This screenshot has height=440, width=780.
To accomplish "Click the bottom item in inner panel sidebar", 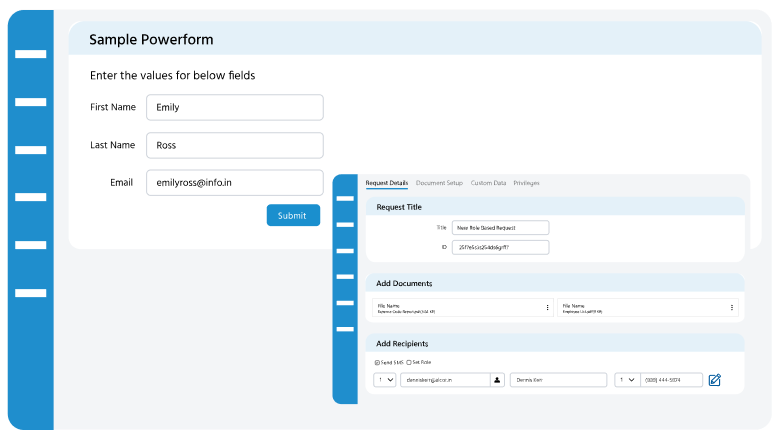I will 345,328.
